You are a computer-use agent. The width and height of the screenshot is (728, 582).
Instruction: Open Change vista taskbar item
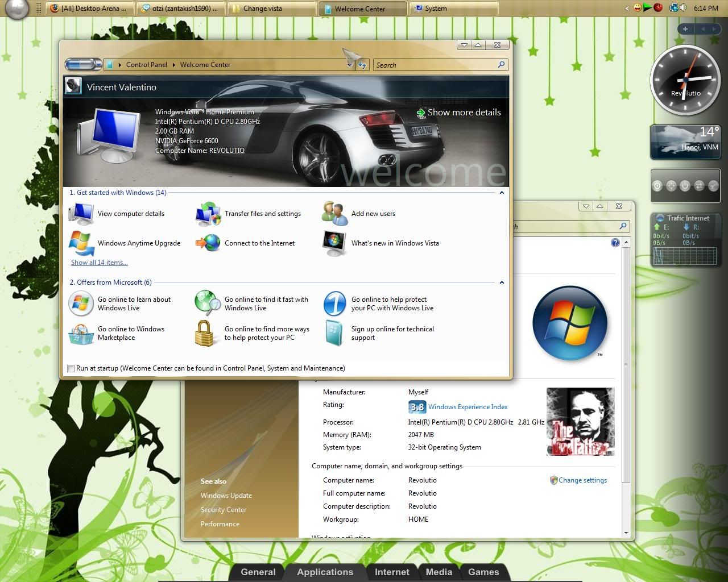click(x=271, y=9)
